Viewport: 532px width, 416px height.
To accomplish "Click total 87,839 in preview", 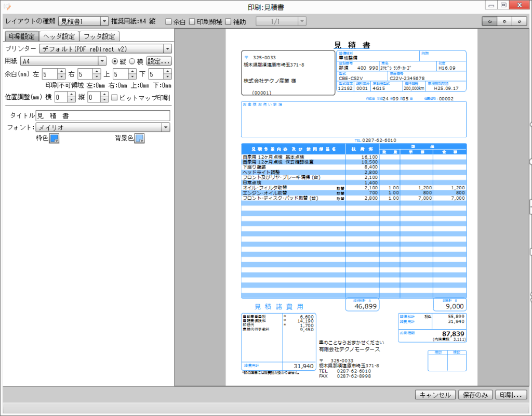I will click(x=453, y=334).
